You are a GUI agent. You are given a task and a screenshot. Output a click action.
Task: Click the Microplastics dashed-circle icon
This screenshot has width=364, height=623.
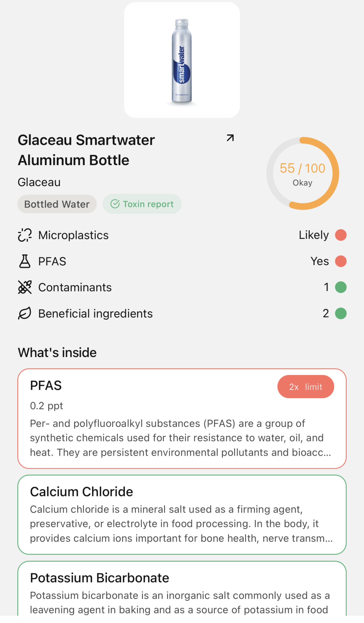pos(25,235)
